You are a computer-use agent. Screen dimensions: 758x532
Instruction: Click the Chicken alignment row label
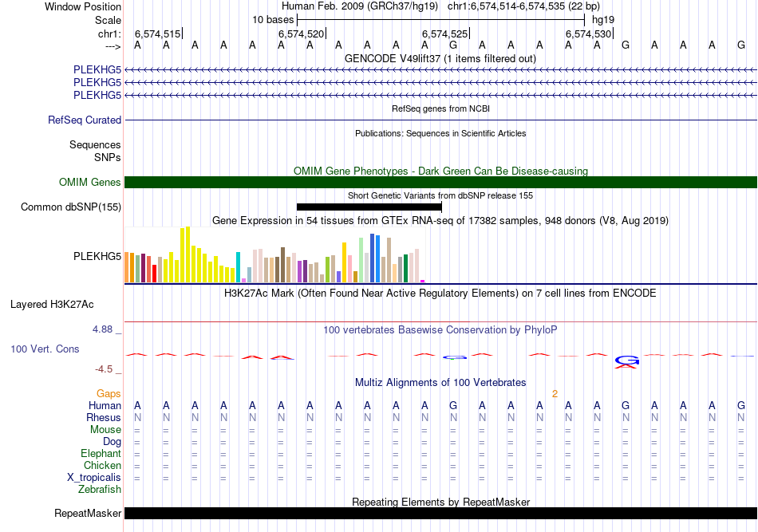[102, 465]
